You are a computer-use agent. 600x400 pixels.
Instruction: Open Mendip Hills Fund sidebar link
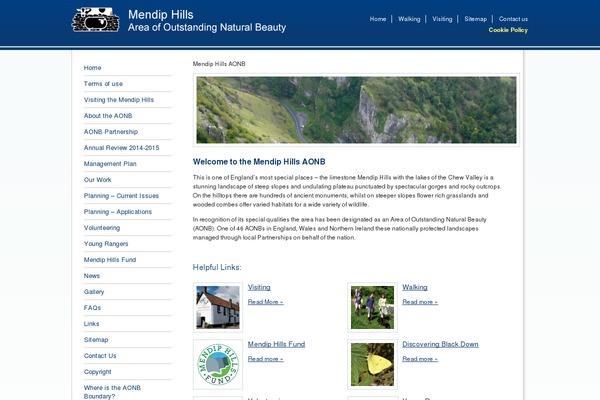click(110, 260)
